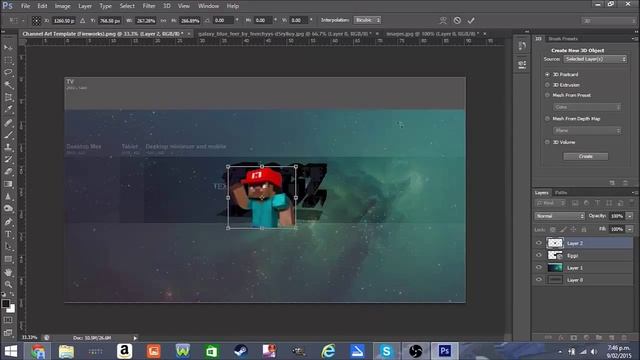Select the Rectangular Marquee tool
Viewport: 640px width, 360px height.
tap(8, 60)
